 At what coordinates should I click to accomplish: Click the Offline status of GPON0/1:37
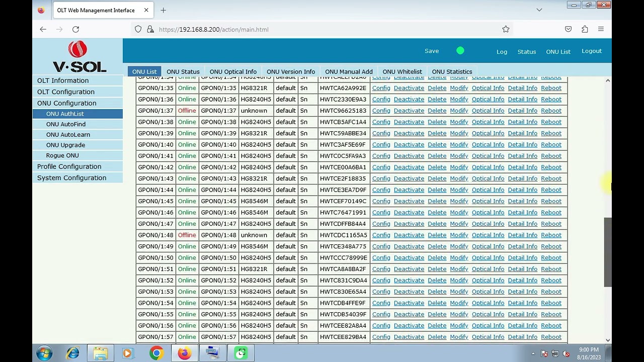coord(187,111)
